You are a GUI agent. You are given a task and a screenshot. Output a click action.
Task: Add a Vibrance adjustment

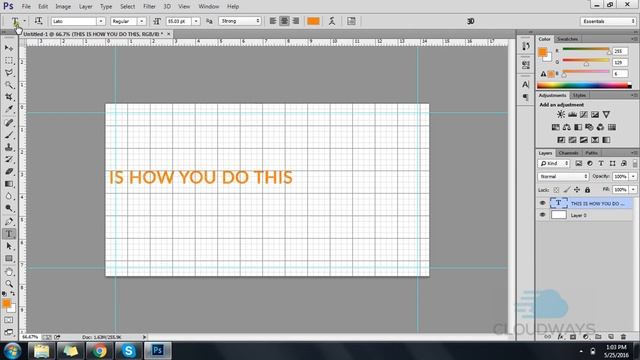tap(606, 115)
